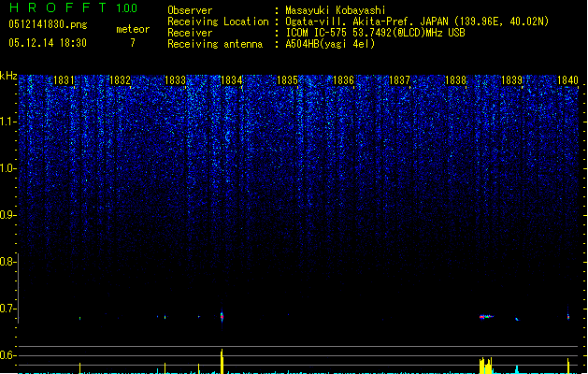Screen dimensions: 588x374
Task: Click the meteor echo near 1840
Action: (568, 317)
